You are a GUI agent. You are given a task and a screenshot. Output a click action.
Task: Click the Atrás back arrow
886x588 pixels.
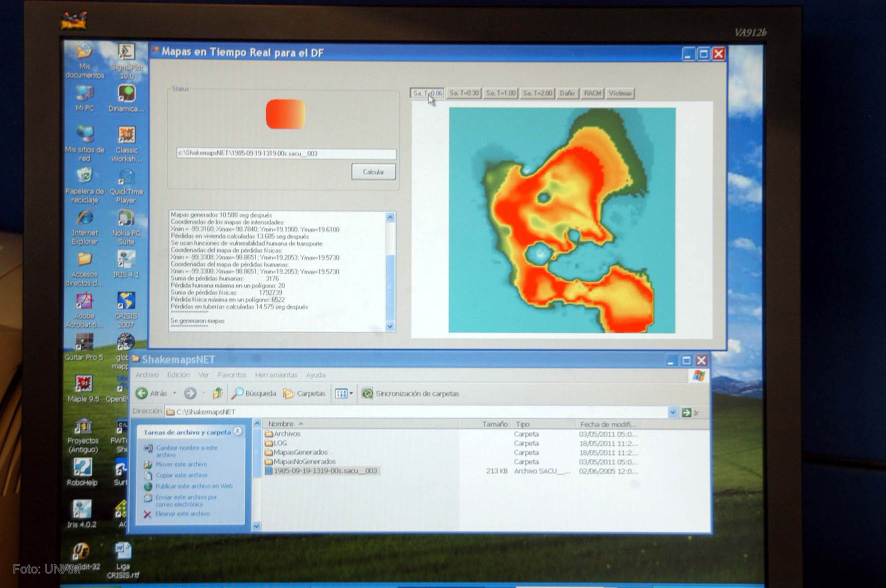coord(142,394)
